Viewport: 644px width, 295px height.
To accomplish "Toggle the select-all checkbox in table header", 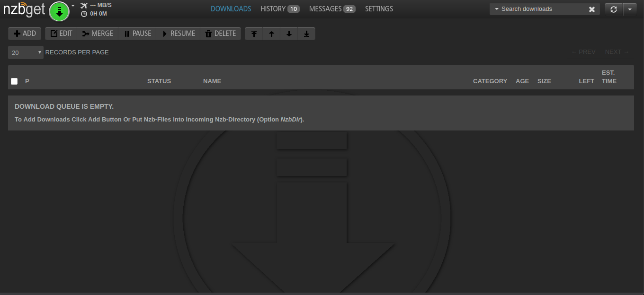I will pyautogui.click(x=14, y=81).
